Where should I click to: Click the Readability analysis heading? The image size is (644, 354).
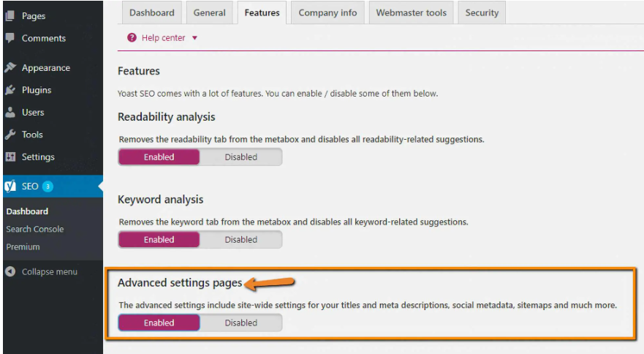(167, 117)
